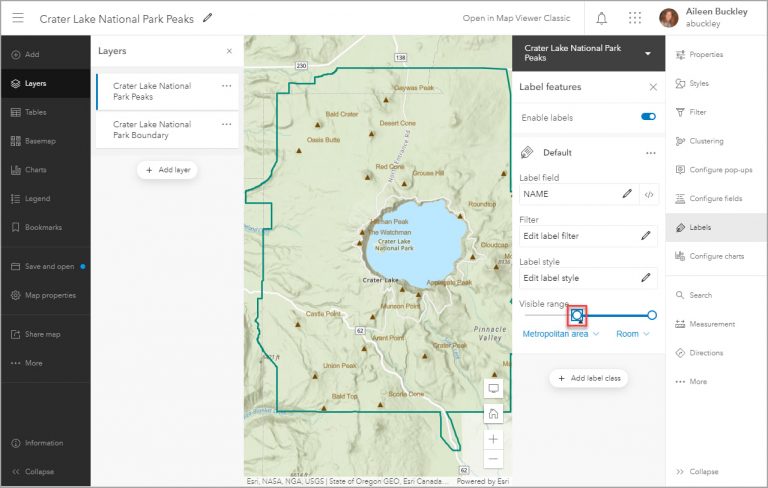Click the map fullscreen monitor button
This screenshot has width=768, height=488.
(x=493, y=389)
